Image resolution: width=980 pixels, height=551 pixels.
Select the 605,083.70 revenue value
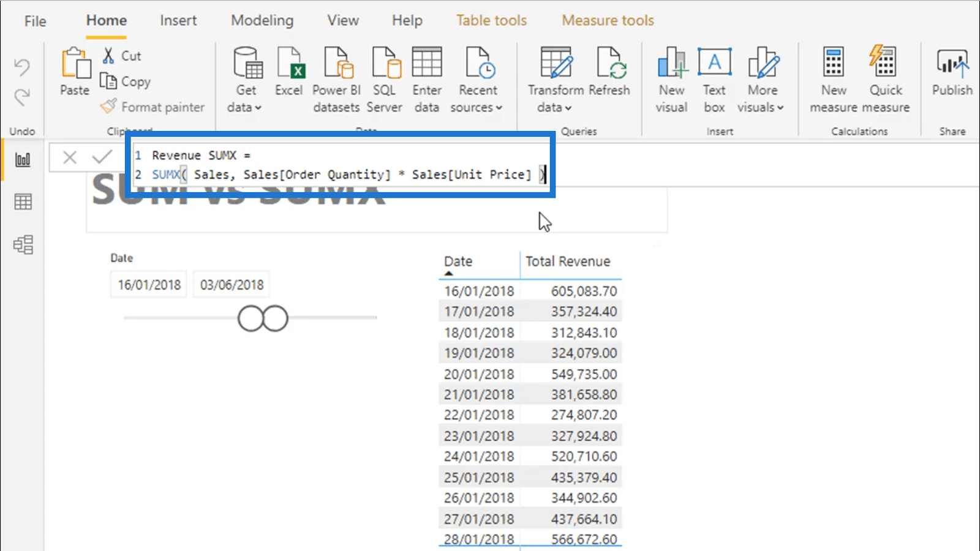(x=584, y=291)
